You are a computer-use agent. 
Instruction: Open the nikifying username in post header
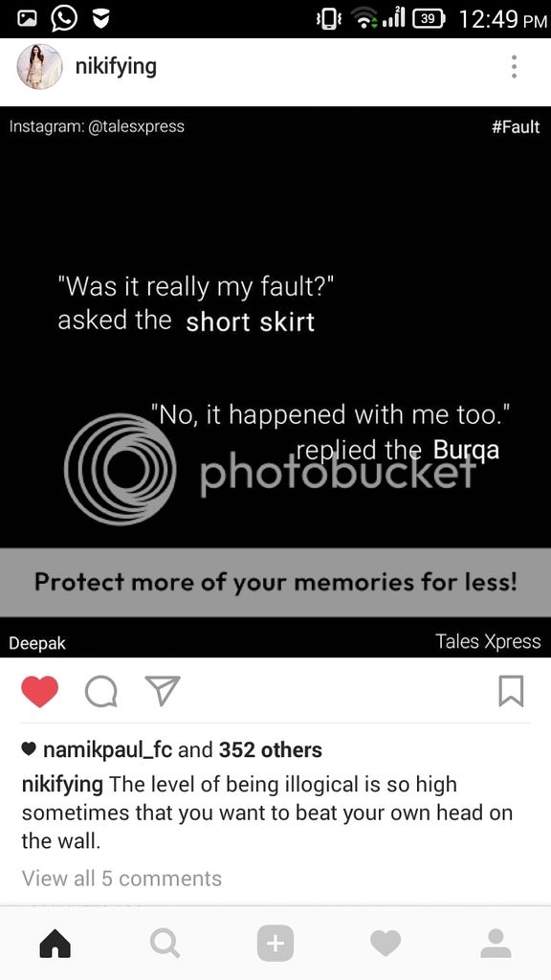(116, 66)
